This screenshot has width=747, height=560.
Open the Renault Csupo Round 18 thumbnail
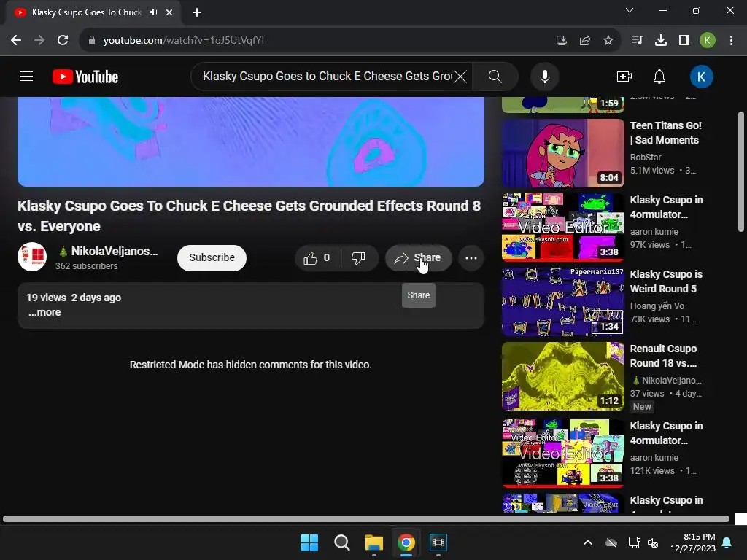tap(562, 376)
